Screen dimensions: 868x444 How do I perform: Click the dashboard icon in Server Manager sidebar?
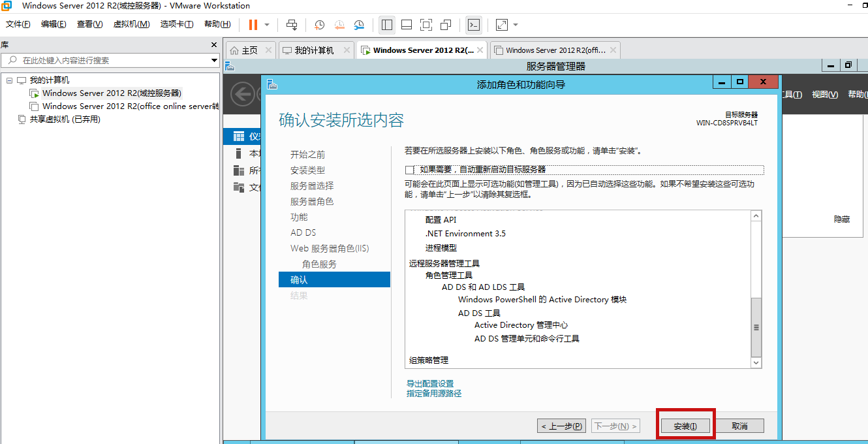[x=238, y=136]
